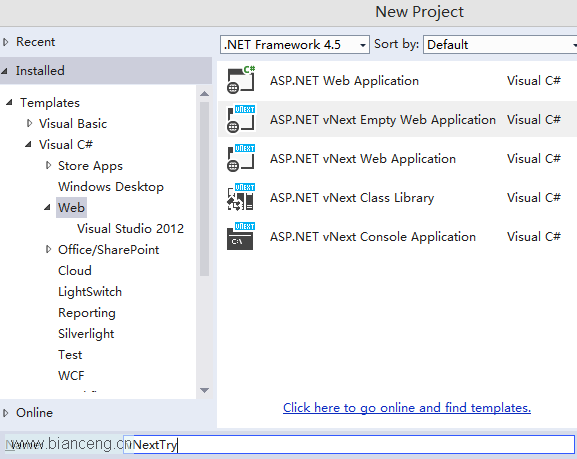Click Visual C# label of Console Application row
This screenshot has width=577, height=459.
tap(534, 237)
